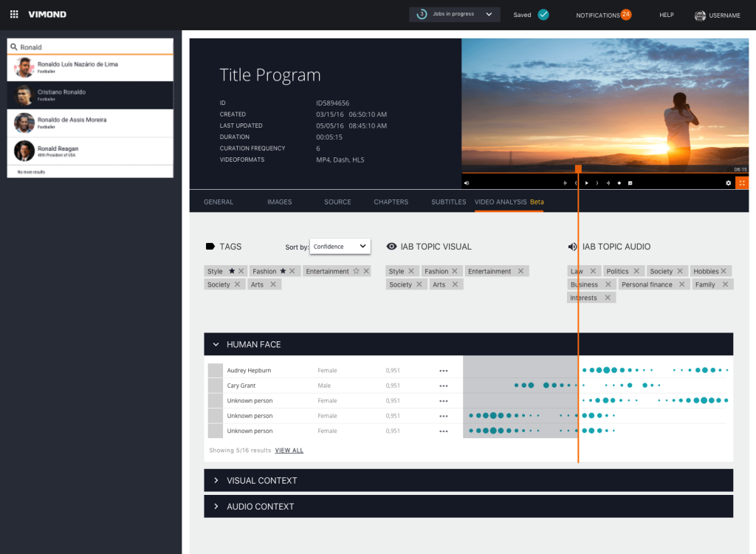The width and height of the screenshot is (756, 554).
Task: Select Ronaldo Luís Nazário de Lima result
Action: click(x=90, y=67)
